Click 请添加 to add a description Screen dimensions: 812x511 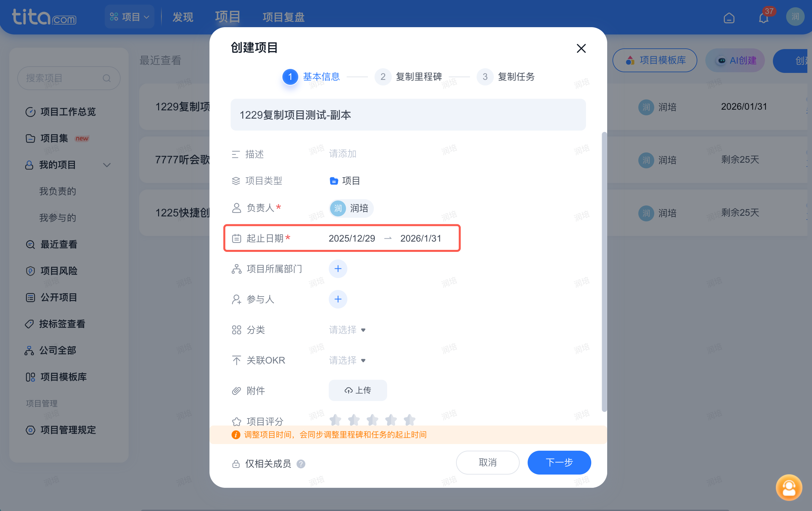[343, 154]
